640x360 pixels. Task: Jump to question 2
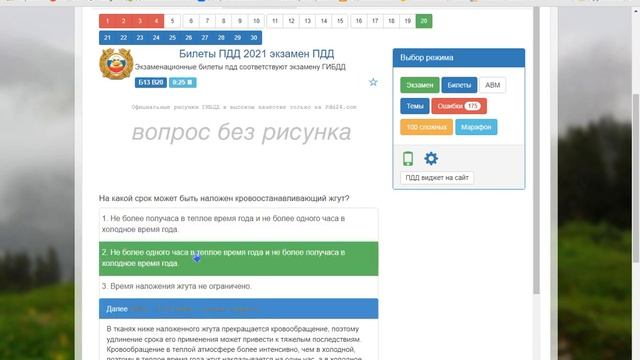[123, 21]
